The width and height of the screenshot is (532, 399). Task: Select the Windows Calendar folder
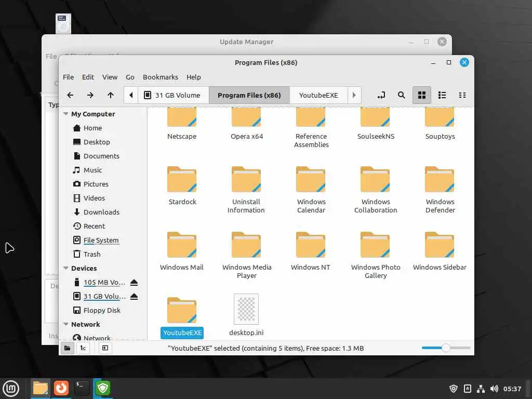coord(311,190)
